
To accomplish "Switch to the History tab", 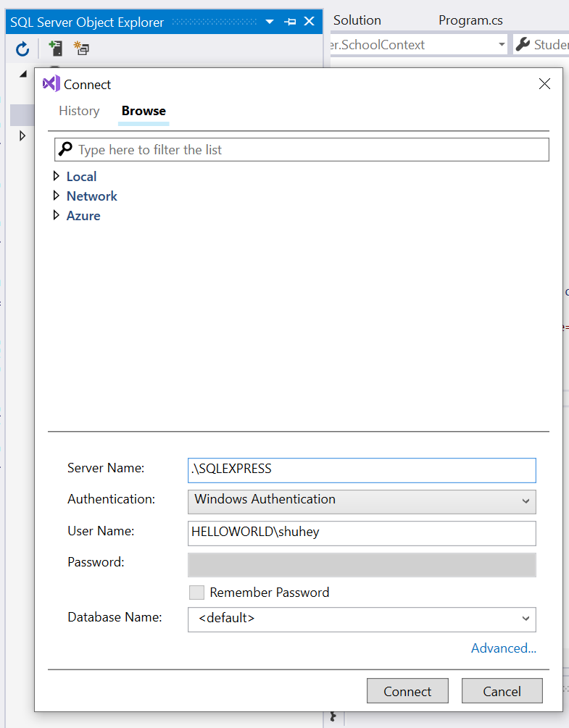I will coord(80,111).
